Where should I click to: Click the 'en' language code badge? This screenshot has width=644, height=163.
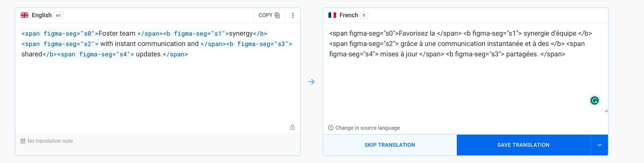tap(58, 15)
